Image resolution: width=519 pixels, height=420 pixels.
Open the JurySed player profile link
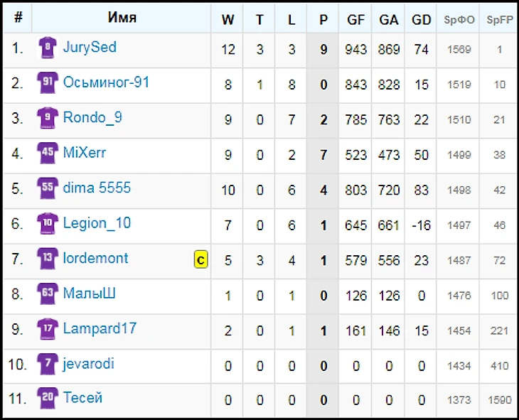click(x=90, y=48)
